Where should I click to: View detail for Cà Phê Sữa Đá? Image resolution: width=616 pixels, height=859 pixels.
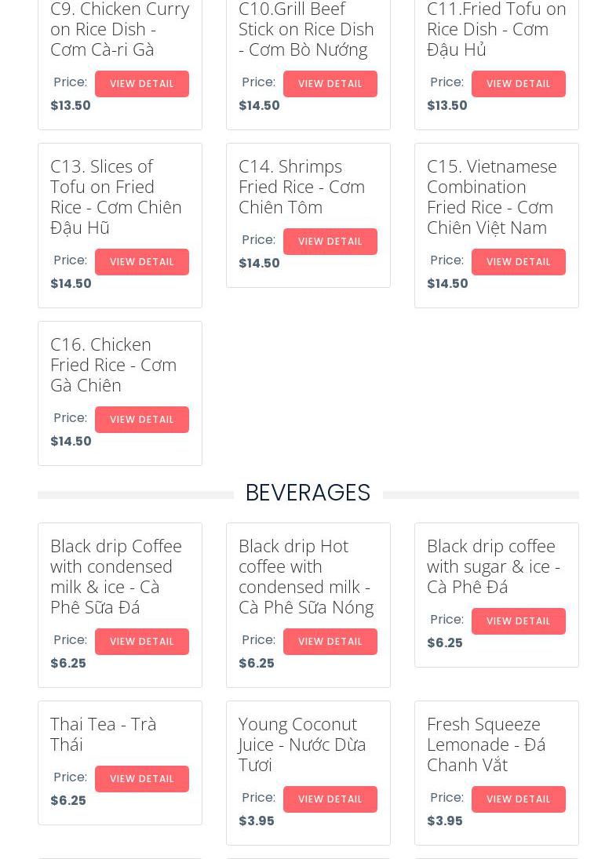141,642
